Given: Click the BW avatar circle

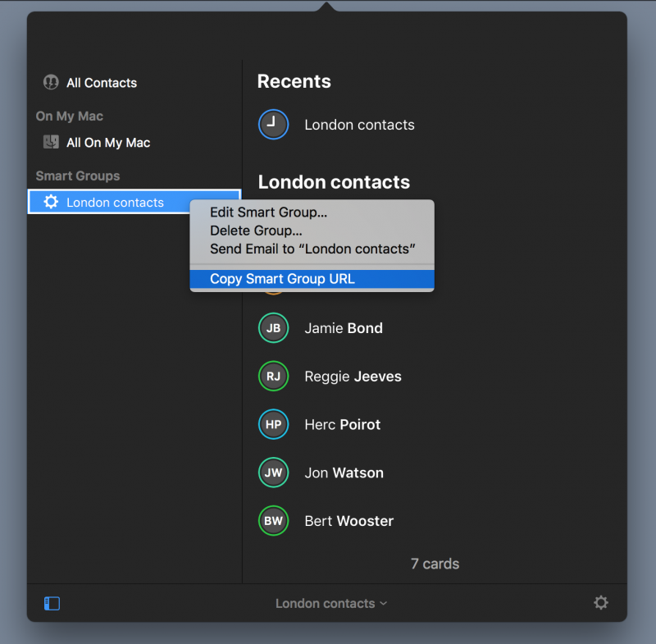Looking at the screenshot, I should click(x=273, y=521).
